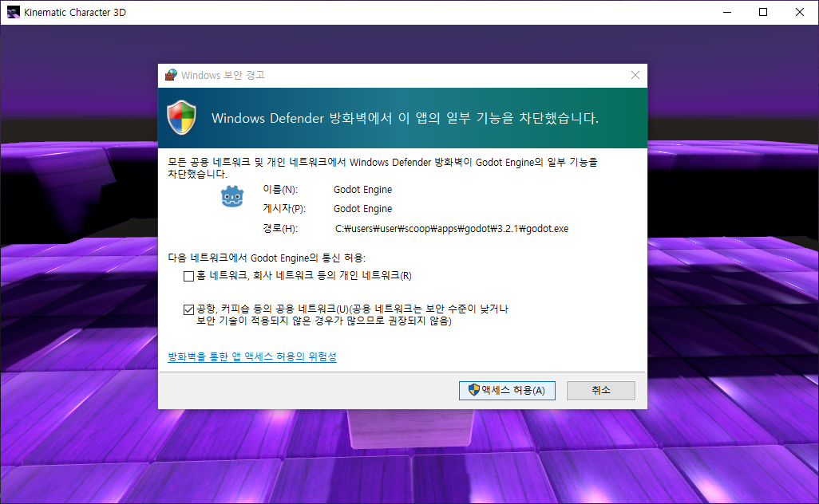This screenshot has height=504, width=819.
Task: Click the firewall icon in dialog title
Action: click(171, 75)
